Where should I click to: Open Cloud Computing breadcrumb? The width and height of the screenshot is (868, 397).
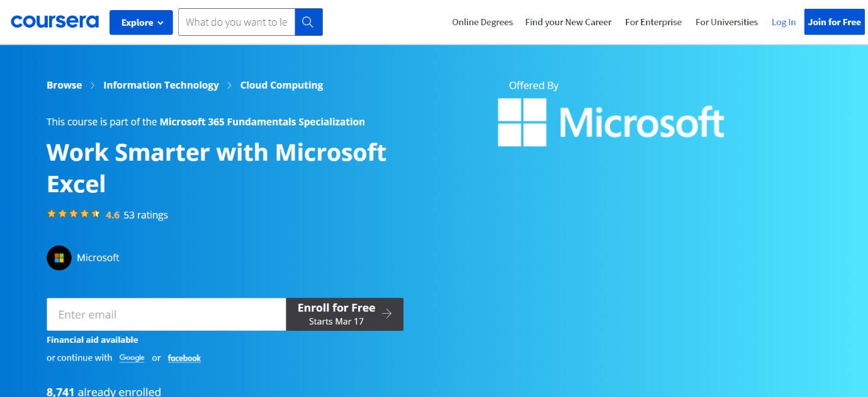[x=281, y=85]
